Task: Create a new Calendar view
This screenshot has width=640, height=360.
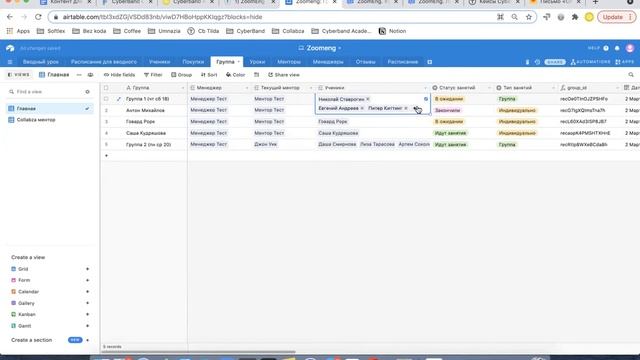Action: tap(50, 292)
